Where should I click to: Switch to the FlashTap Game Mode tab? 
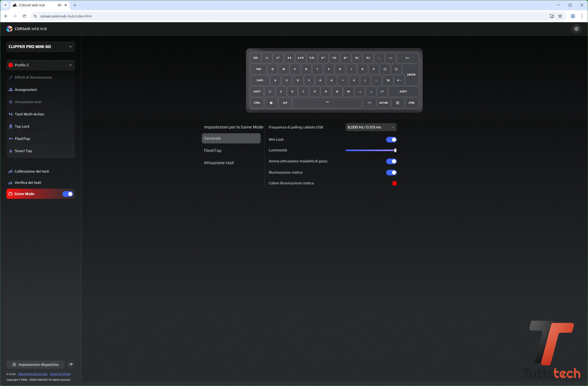click(x=231, y=150)
